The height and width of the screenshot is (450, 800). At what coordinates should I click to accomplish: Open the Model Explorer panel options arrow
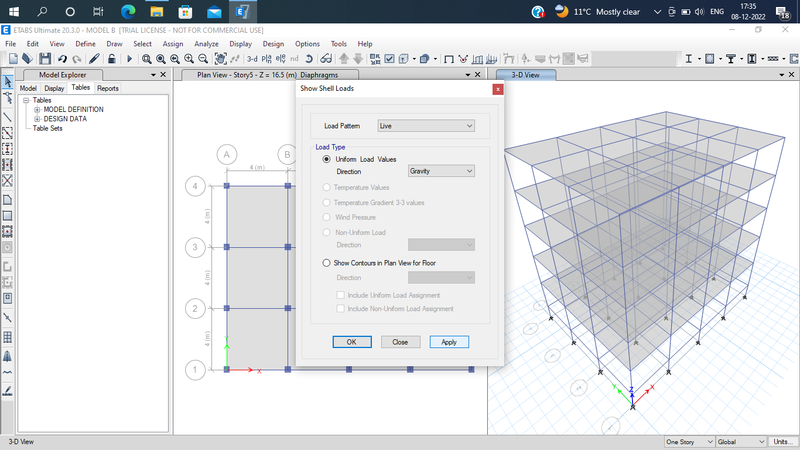click(153, 75)
